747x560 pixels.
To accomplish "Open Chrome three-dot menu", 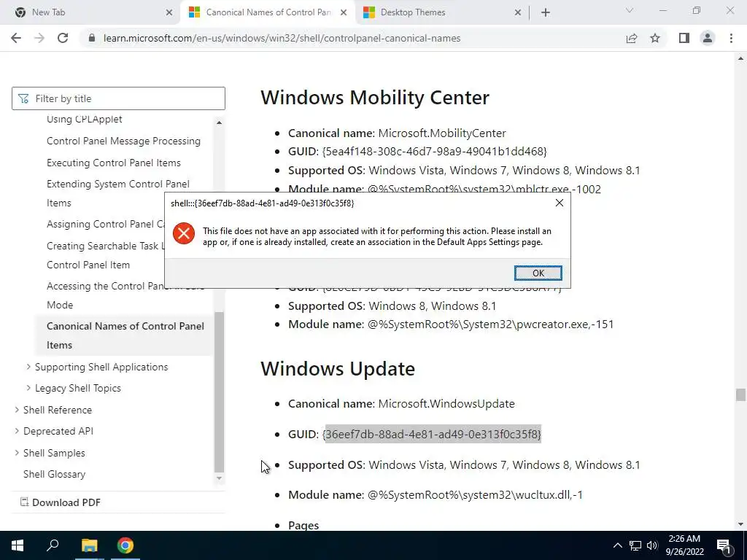I will [x=731, y=38].
